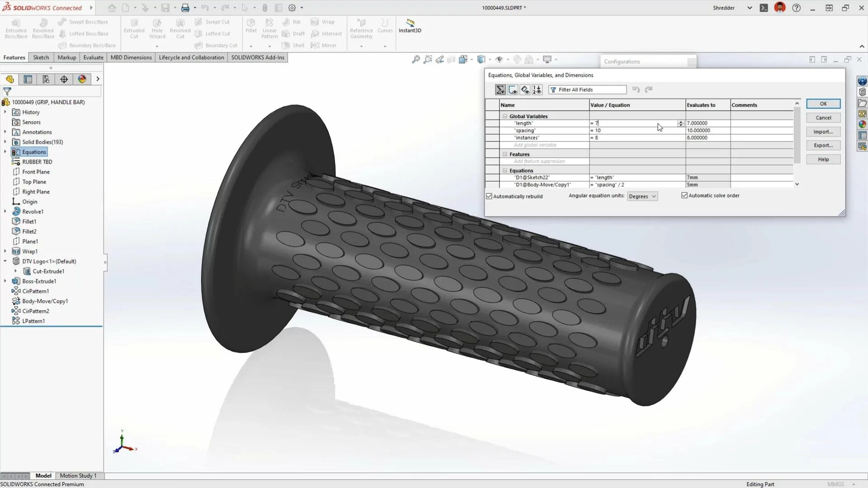
Task: Uncheck the Automatically rebuild checkbox
Action: point(489,196)
